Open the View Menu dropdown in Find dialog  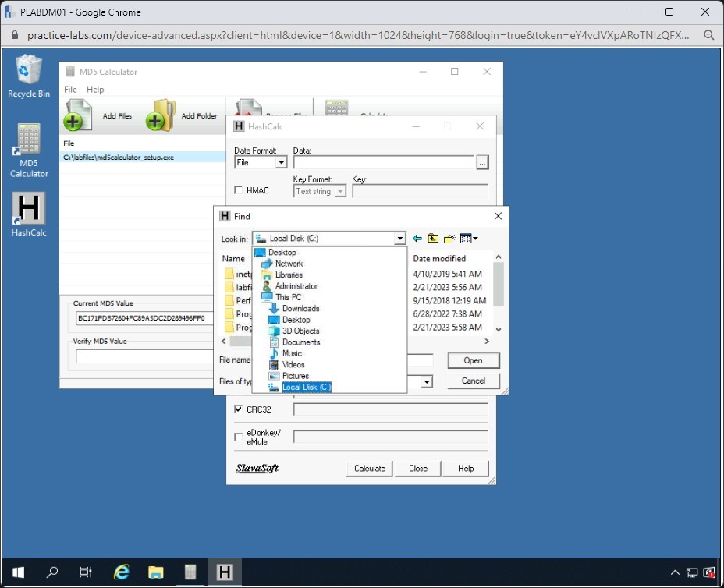click(x=469, y=239)
